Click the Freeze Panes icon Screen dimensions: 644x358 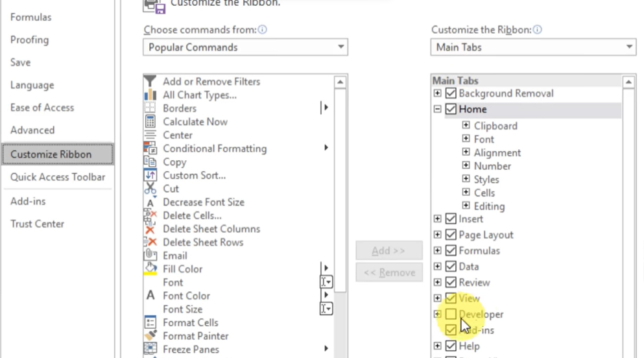[x=150, y=350]
